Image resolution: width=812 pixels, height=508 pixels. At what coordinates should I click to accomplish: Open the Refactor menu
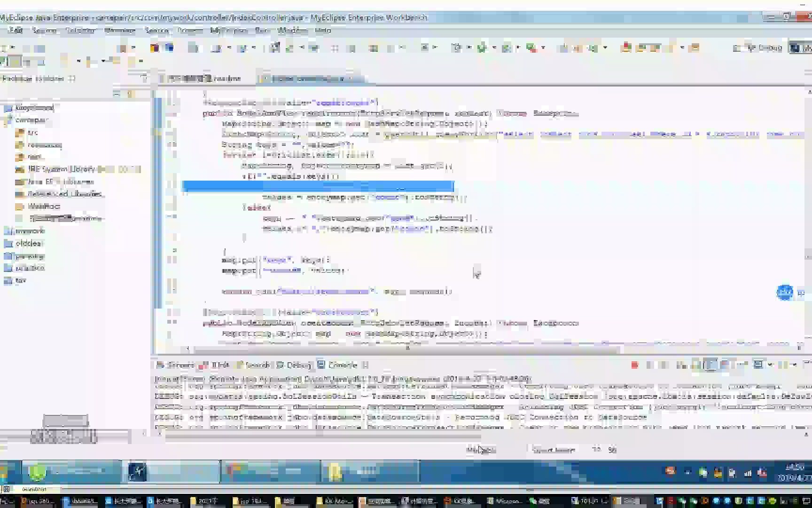tap(80, 30)
